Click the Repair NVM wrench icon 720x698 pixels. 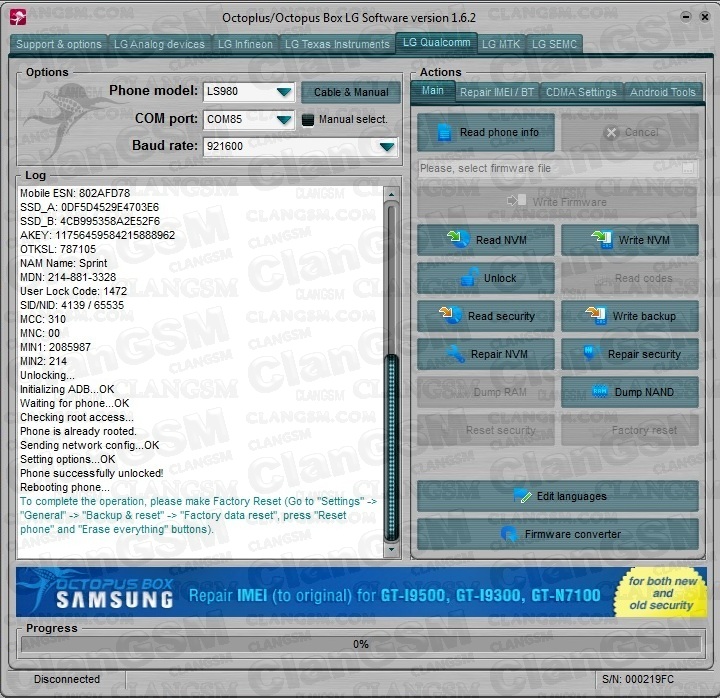click(456, 354)
